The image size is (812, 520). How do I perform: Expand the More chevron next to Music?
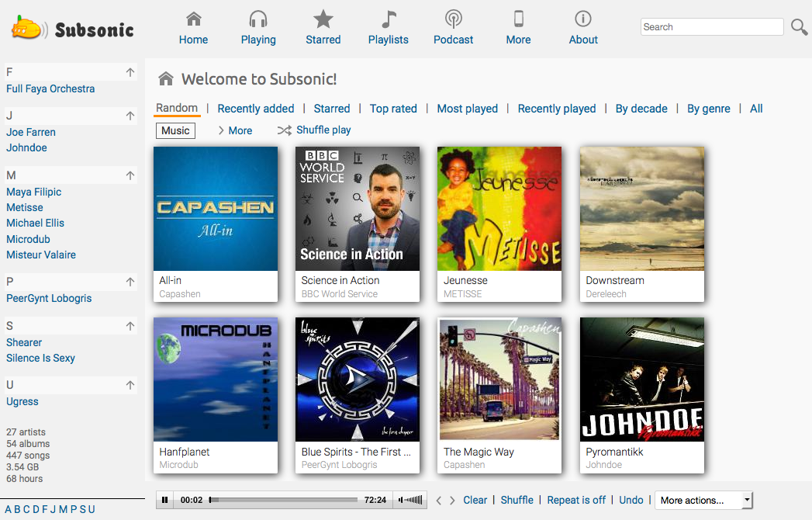click(221, 130)
